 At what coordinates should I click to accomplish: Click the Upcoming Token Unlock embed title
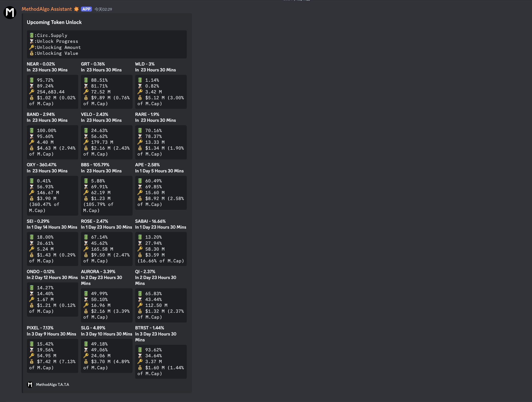(x=54, y=22)
